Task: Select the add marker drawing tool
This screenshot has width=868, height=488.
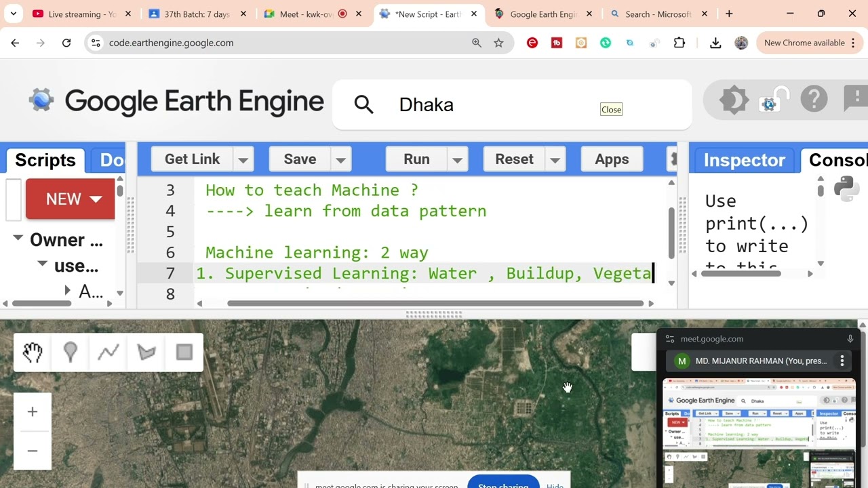Action: click(71, 352)
